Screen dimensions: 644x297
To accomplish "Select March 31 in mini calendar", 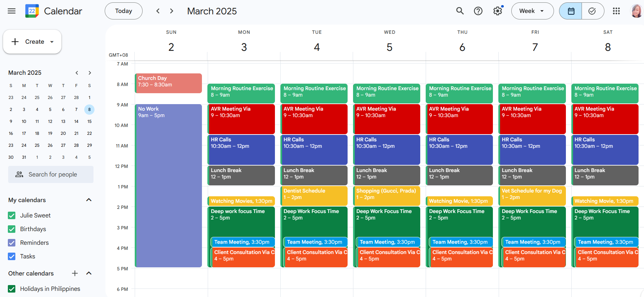I will 24,157.
